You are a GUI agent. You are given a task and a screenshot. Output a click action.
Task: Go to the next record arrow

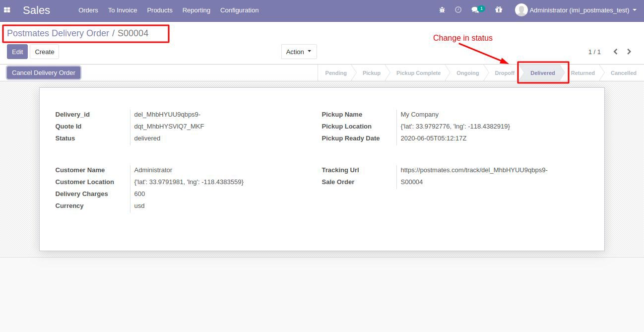(x=629, y=52)
